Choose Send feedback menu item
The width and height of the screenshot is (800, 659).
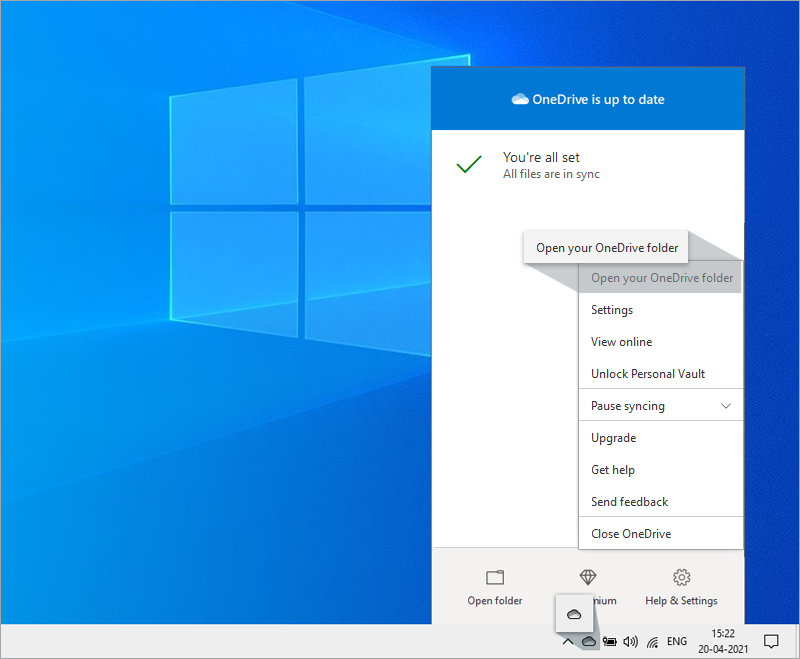(660, 502)
